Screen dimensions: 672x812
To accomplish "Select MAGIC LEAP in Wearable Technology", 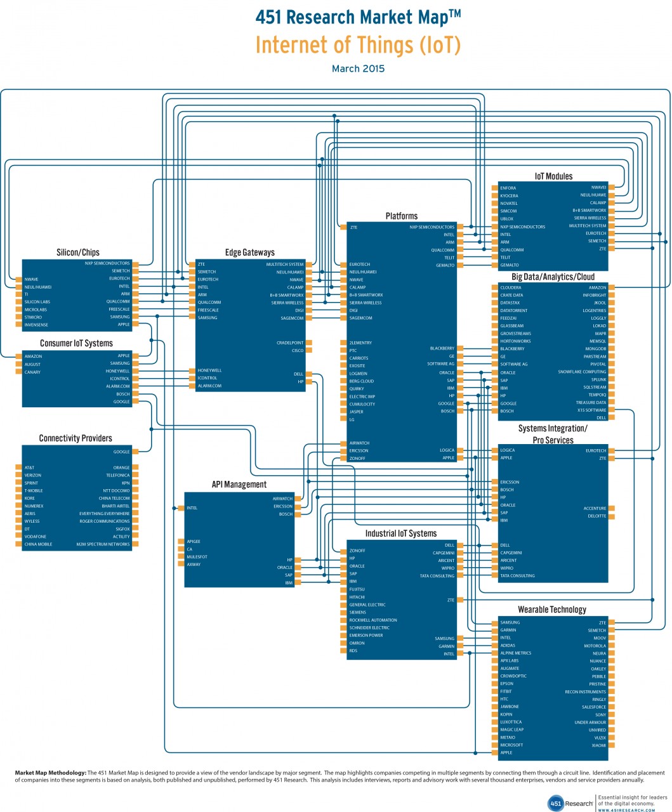I will tap(511, 730).
